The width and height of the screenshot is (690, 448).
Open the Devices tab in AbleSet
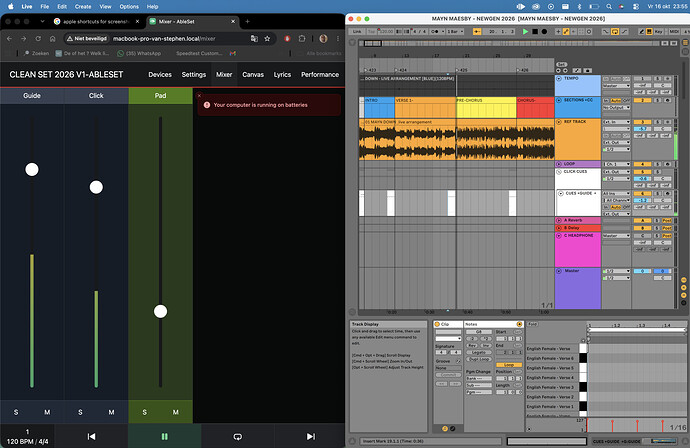click(x=160, y=74)
